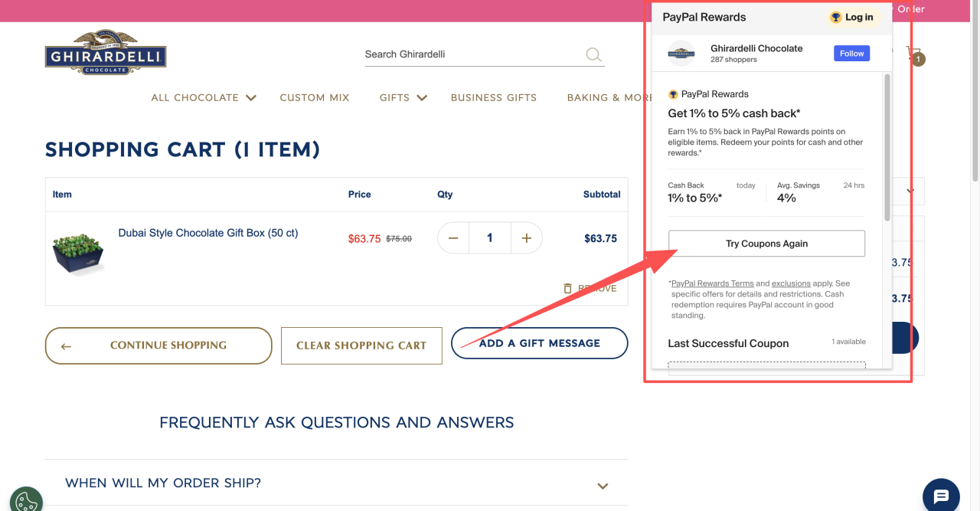Image resolution: width=980 pixels, height=511 pixels.
Task: Decrease item quantity with the minus button
Action: 452,237
